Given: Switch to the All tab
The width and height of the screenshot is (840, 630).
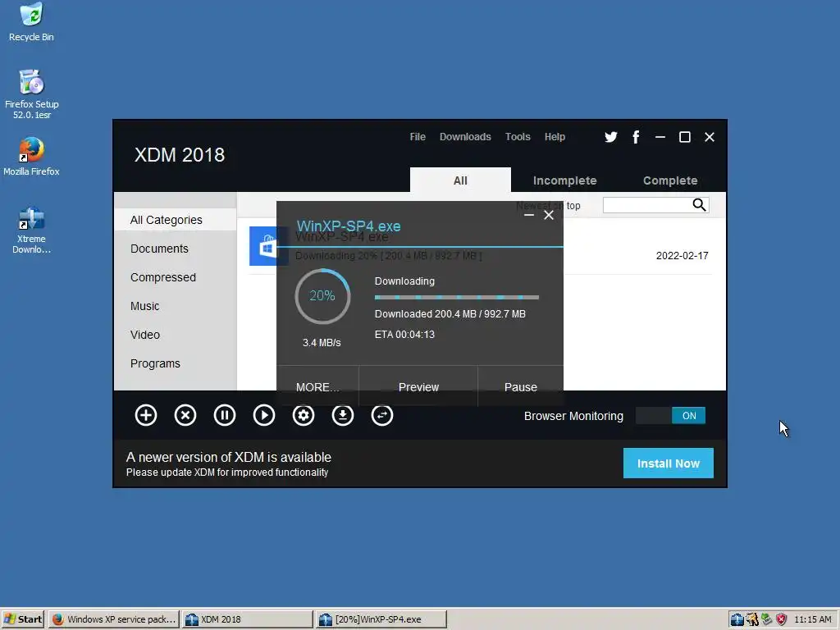Looking at the screenshot, I should click(x=460, y=180).
